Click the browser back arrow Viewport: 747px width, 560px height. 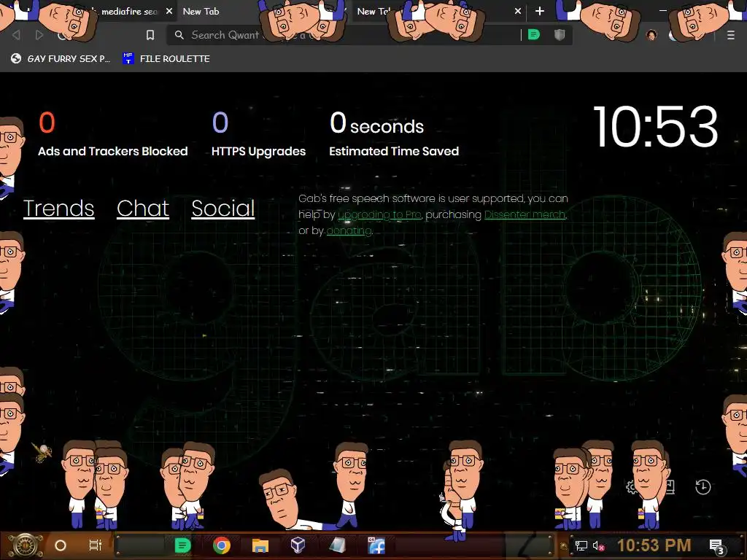click(16, 35)
